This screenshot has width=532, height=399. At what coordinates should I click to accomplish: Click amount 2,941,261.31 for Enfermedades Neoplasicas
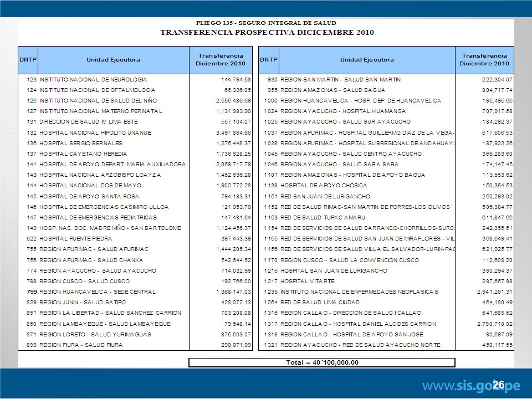click(495, 291)
